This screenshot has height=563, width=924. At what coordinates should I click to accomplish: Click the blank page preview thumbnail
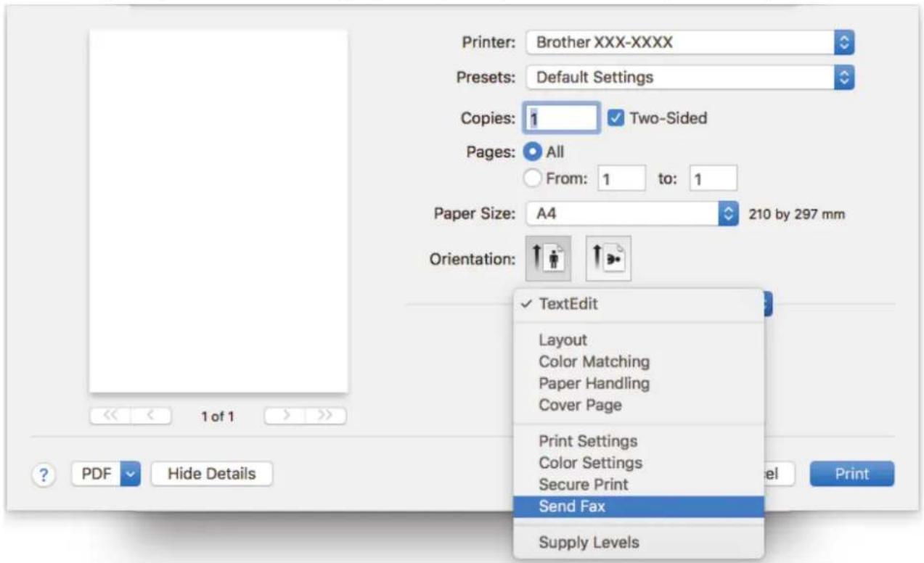coord(218,211)
